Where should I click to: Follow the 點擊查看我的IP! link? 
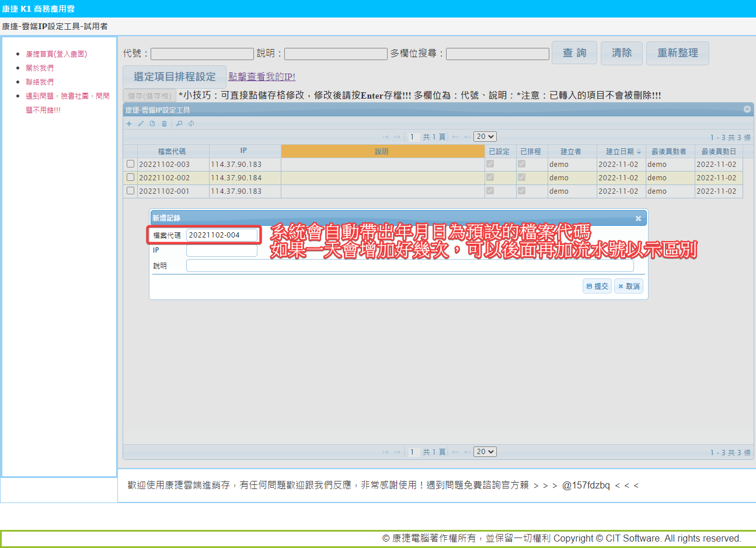[262, 77]
